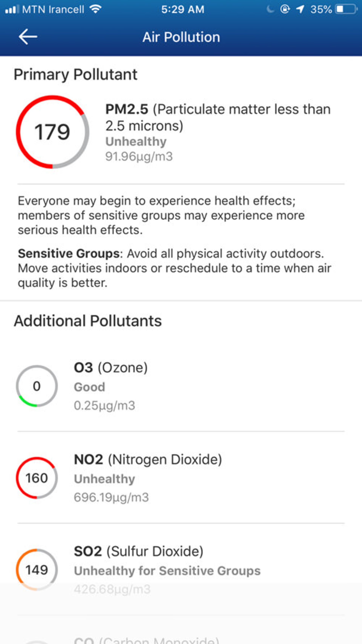This screenshot has height=644, width=362.
Task: Tap the Additional Pollutants section heading
Action: (88, 321)
